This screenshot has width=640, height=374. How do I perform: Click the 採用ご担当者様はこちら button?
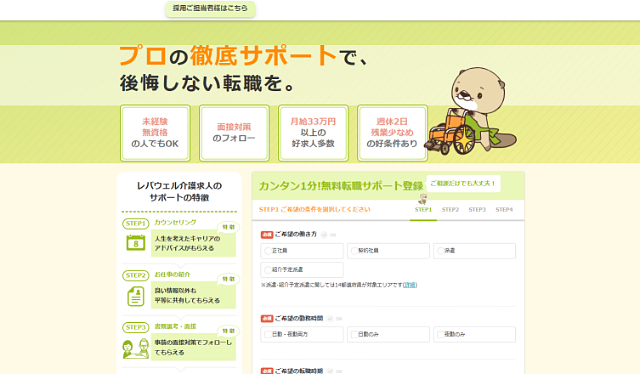[x=210, y=9]
